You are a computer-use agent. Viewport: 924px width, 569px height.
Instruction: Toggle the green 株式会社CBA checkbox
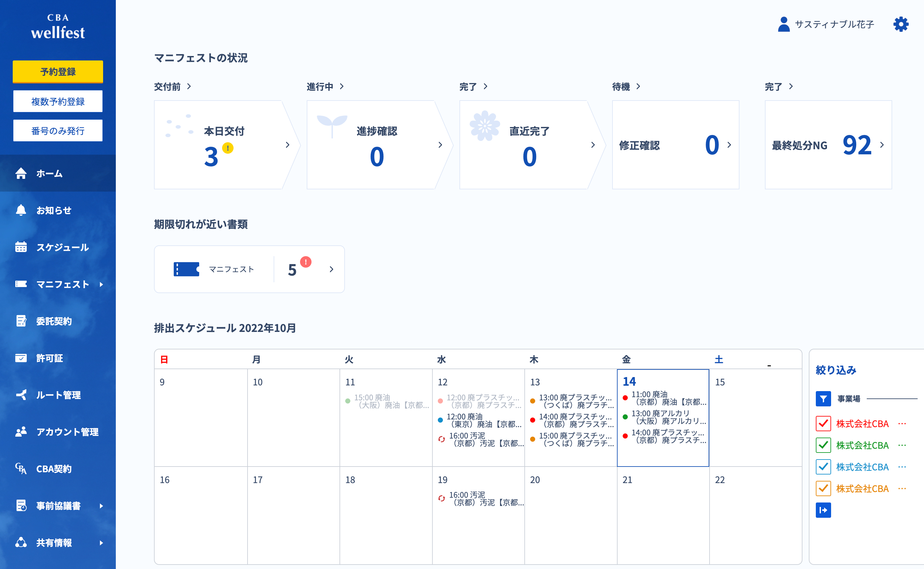tap(823, 445)
